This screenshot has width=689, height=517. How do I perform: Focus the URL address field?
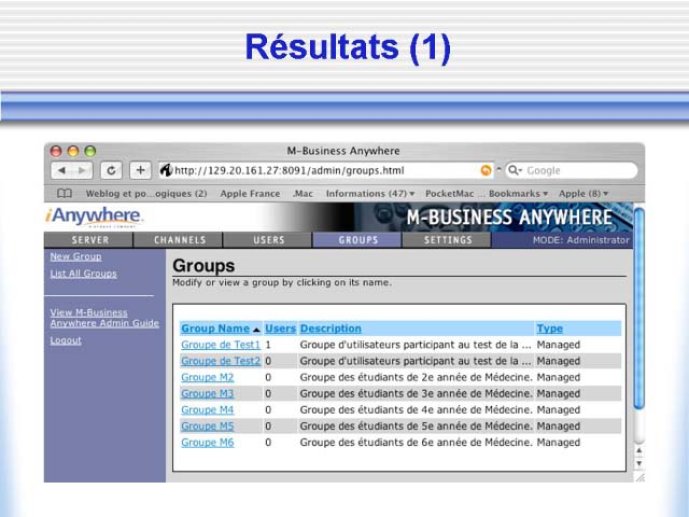coord(326,170)
